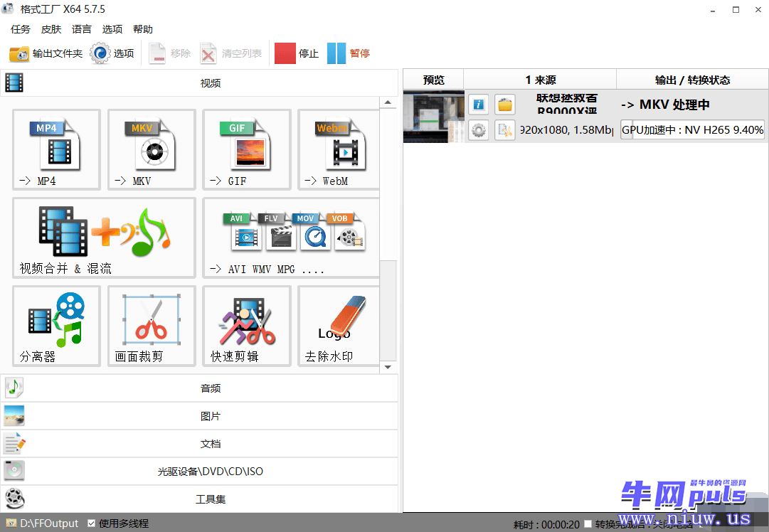Maximize the 格式工厂 window
Image resolution: width=769 pixels, height=532 pixels.
(736, 10)
